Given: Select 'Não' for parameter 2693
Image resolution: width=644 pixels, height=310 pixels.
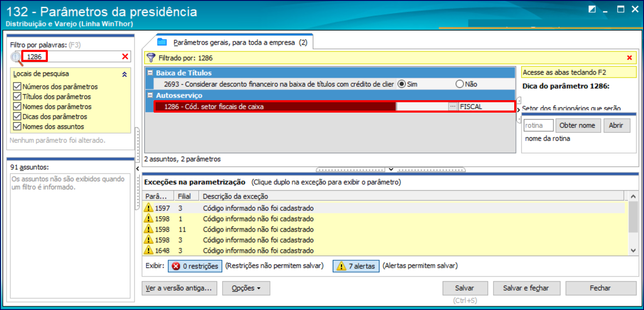Looking at the screenshot, I should click(459, 84).
